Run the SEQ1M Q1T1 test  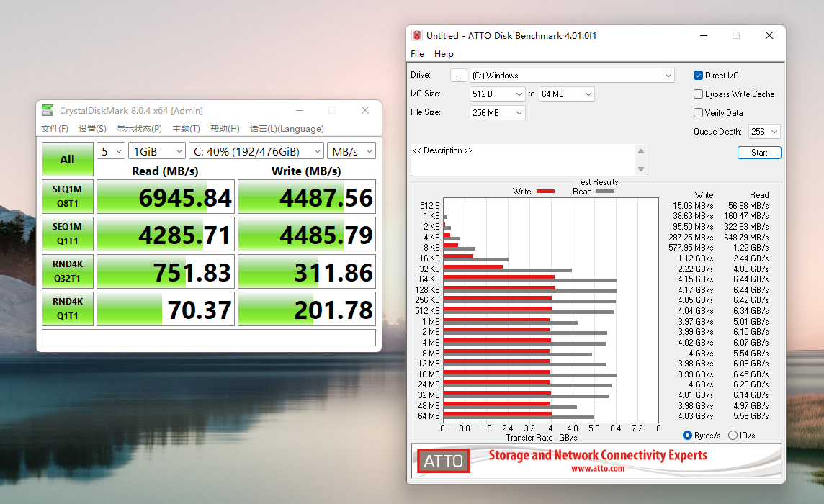[67, 234]
